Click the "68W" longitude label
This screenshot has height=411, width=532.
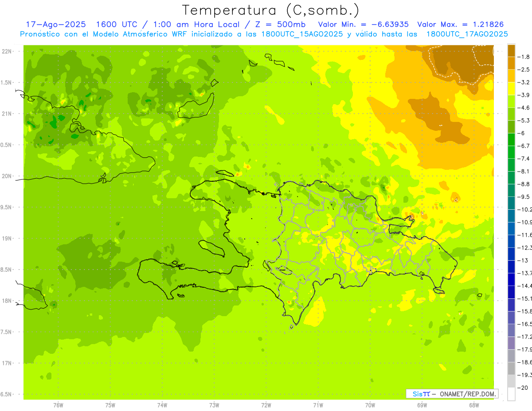(474, 405)
